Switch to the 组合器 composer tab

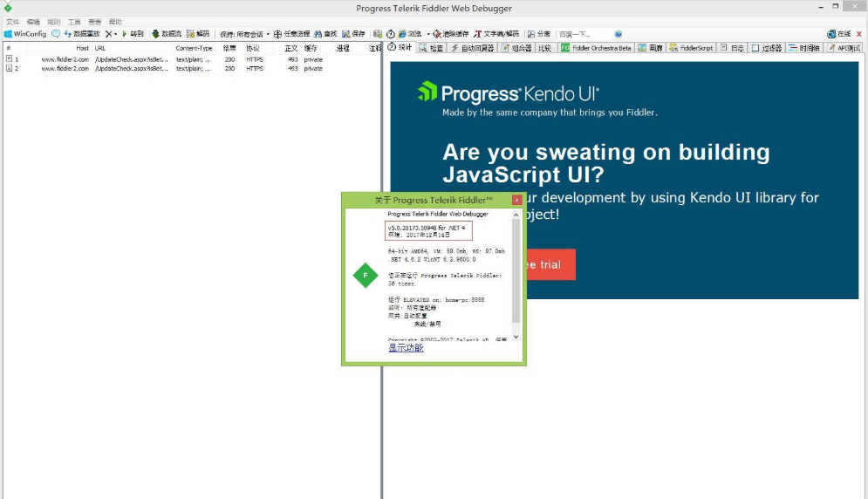516,48
